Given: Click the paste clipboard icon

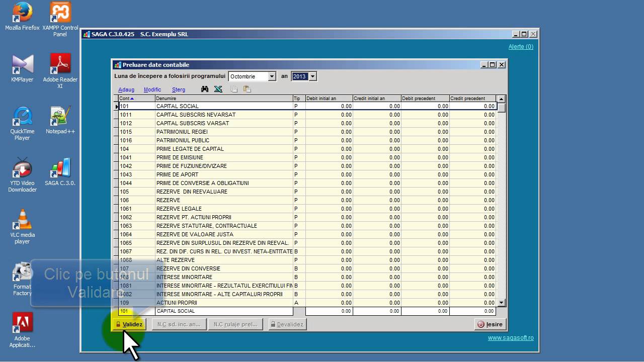Looking at the screenshot, I should coord(247,89).
